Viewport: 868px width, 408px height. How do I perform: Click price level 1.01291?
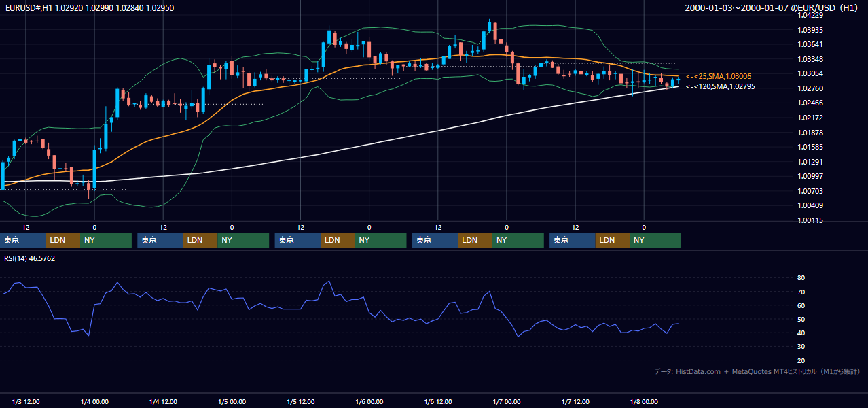click(x=811, y=162)
